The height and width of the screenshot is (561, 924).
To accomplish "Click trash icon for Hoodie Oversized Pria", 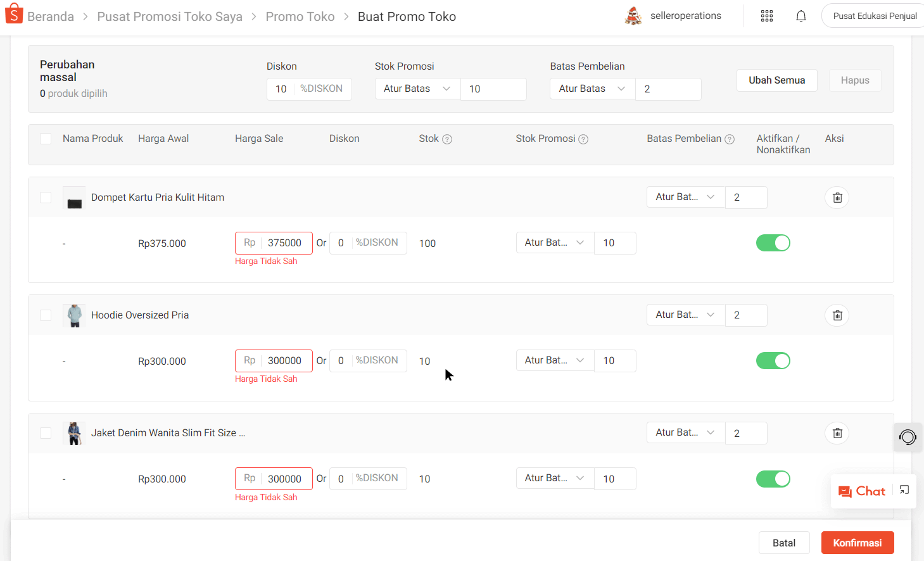I will [x=837, y=315].
